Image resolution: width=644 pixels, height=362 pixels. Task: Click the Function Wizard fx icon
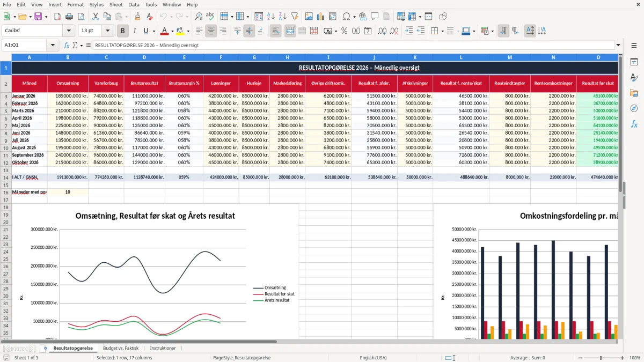[x=67, y=45]
